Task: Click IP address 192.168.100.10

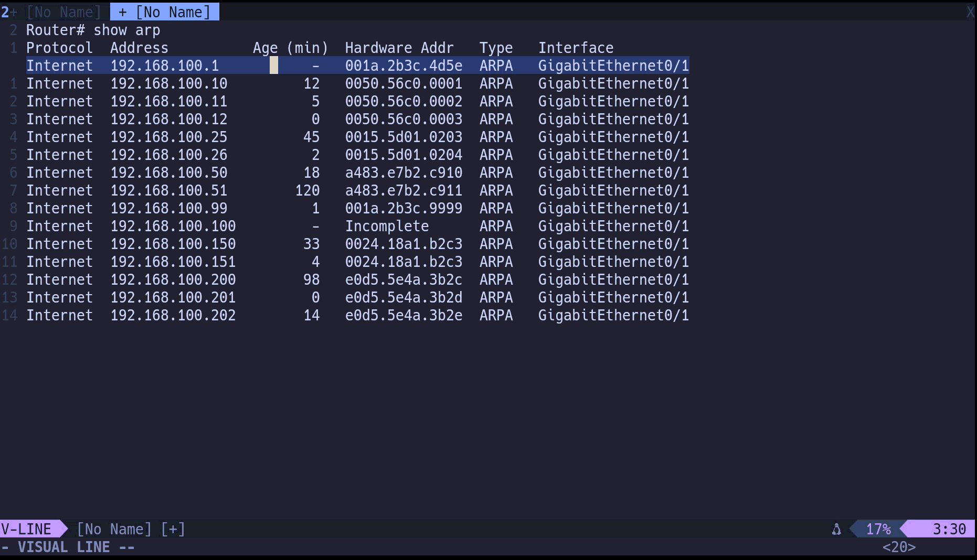Action: (x=169, y=83)
